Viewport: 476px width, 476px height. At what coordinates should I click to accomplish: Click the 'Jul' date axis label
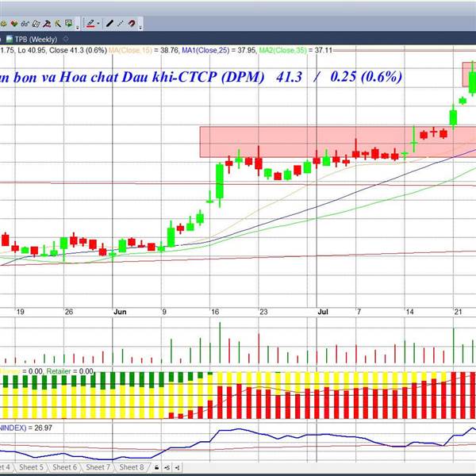[x=323, y=312]
